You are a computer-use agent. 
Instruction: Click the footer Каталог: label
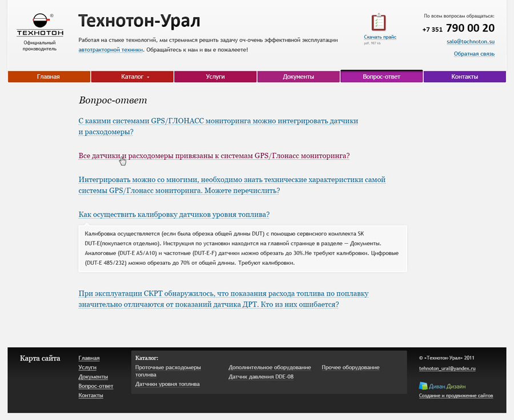(147, 358)
